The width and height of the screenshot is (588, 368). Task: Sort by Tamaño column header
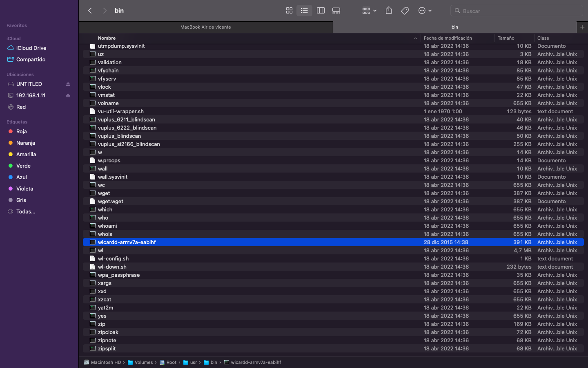pos(506,38)
